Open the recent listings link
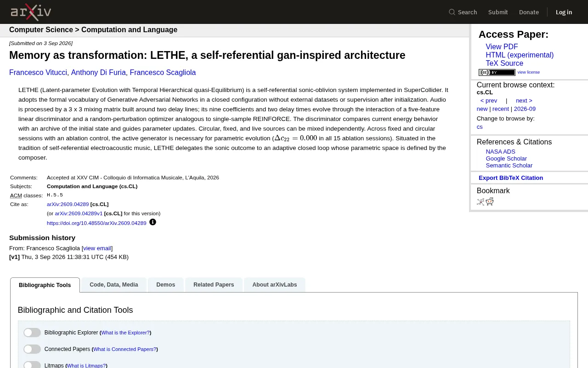 click(501, 109)
